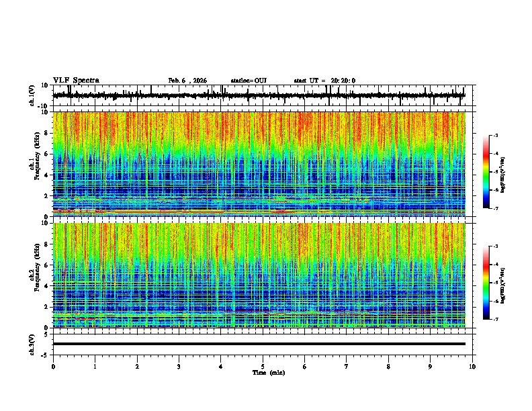Click the thick black ch.3 trace line

pyautogui.click(x=259, y=344)
